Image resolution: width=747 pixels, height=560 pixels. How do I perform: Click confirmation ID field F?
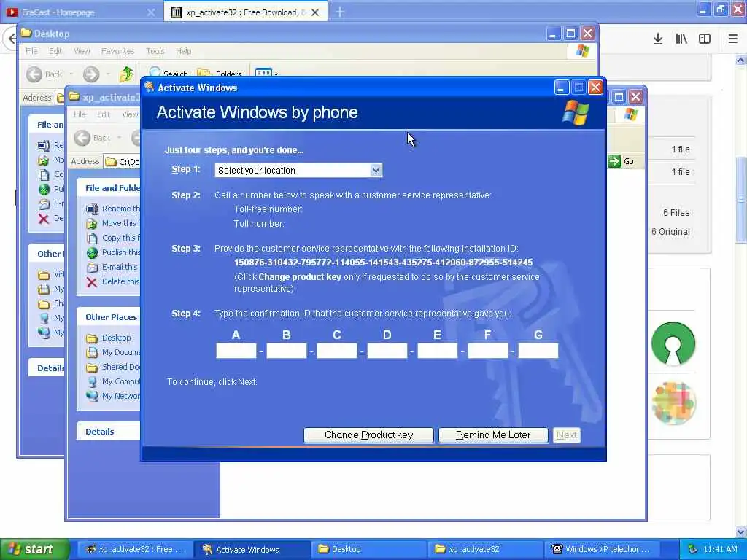coord(488,351)
